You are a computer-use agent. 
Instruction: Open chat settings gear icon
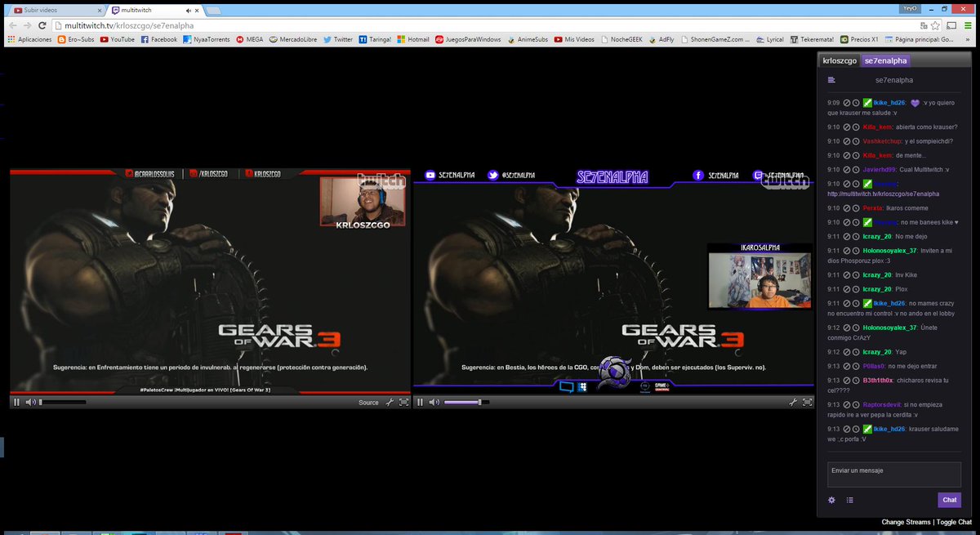[x=831, y=500]
